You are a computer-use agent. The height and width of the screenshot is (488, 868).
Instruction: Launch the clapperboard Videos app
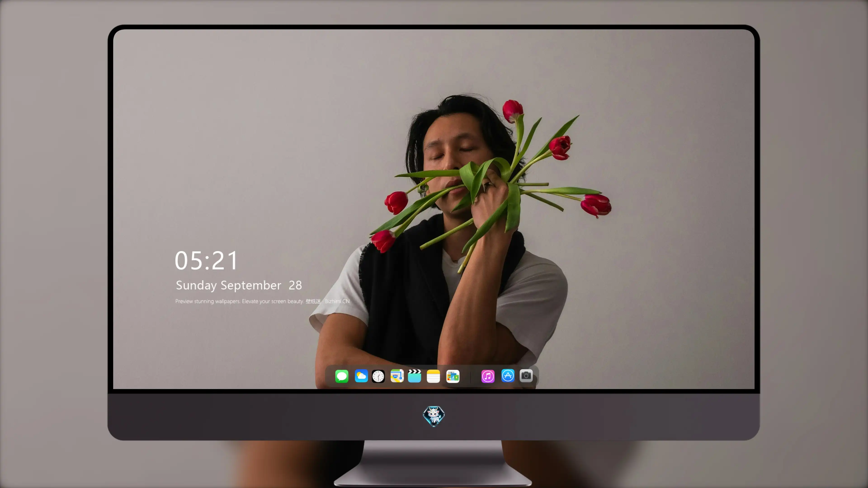coord(415,376)
